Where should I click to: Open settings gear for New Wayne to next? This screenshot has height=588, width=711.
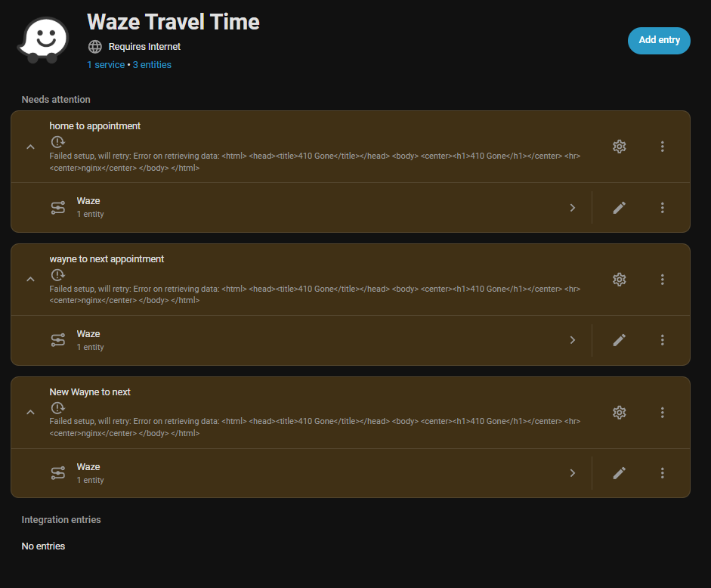tap(620, 413)
